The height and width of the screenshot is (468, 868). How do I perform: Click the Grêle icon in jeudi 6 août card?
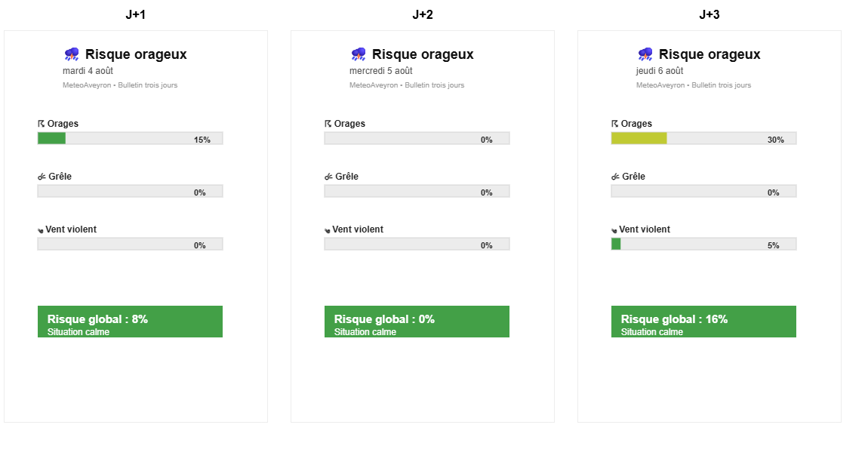pos(615,177)
